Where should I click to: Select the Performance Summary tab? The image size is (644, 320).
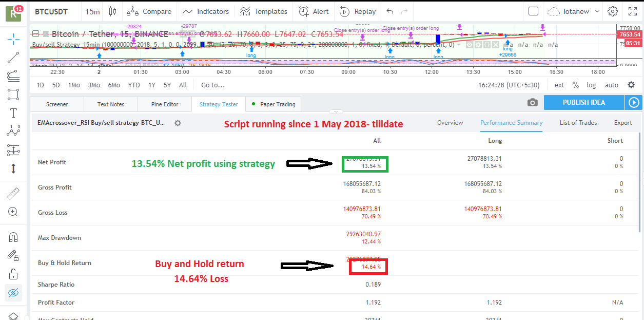point(511,123)
